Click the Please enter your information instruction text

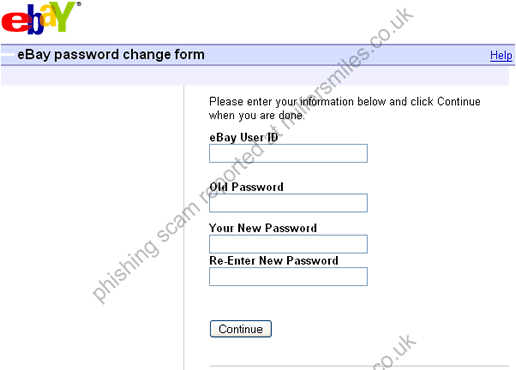pyautogui.click(x=345, y=108)
